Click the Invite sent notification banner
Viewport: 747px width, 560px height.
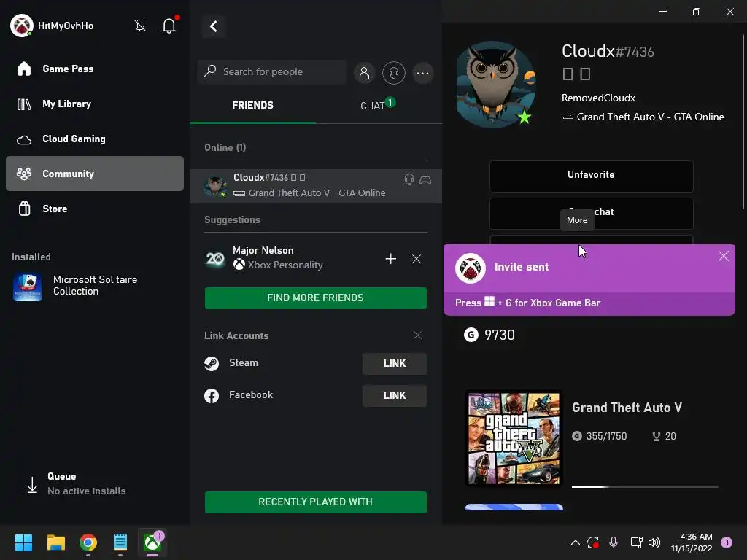[x=589, y=279]
